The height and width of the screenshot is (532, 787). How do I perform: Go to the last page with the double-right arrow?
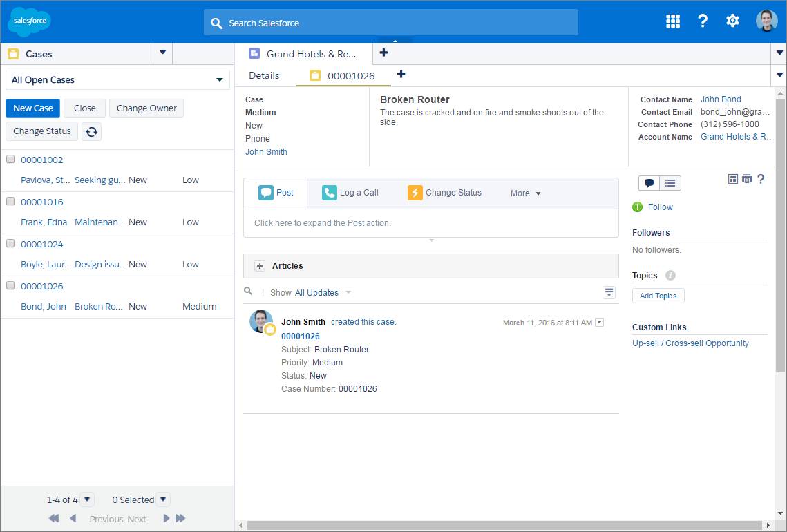tap(181, 518)
